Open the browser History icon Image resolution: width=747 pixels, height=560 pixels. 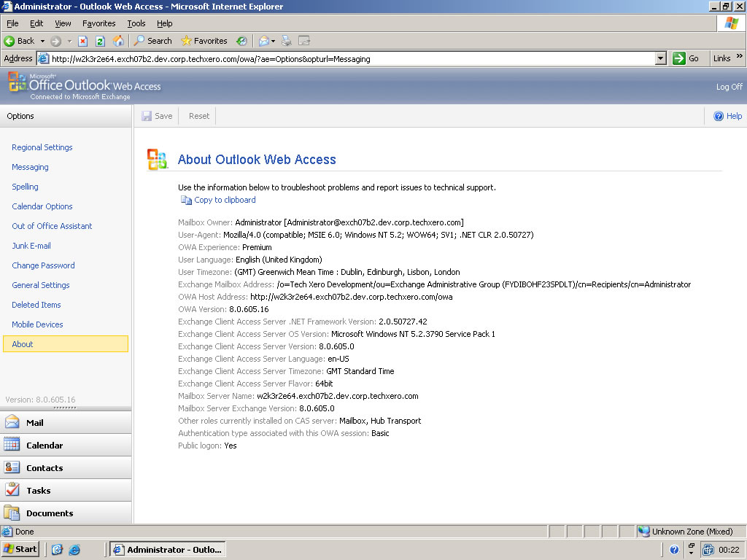[x=241, y=41]
